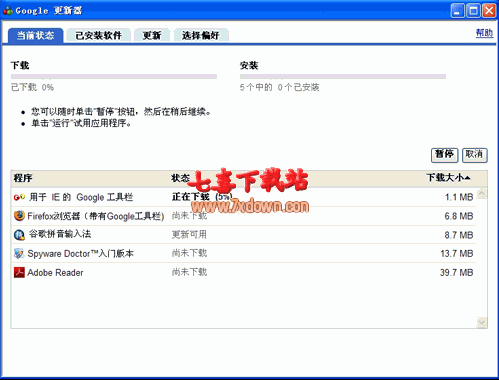Click Adobe Reader's 尚未下载 status
This screenshot has width=499, height=380.
(x=189, y=272)
